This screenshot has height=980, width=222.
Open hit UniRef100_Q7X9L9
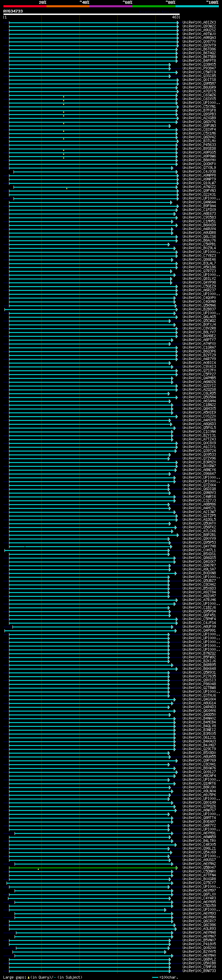(199, 168)
